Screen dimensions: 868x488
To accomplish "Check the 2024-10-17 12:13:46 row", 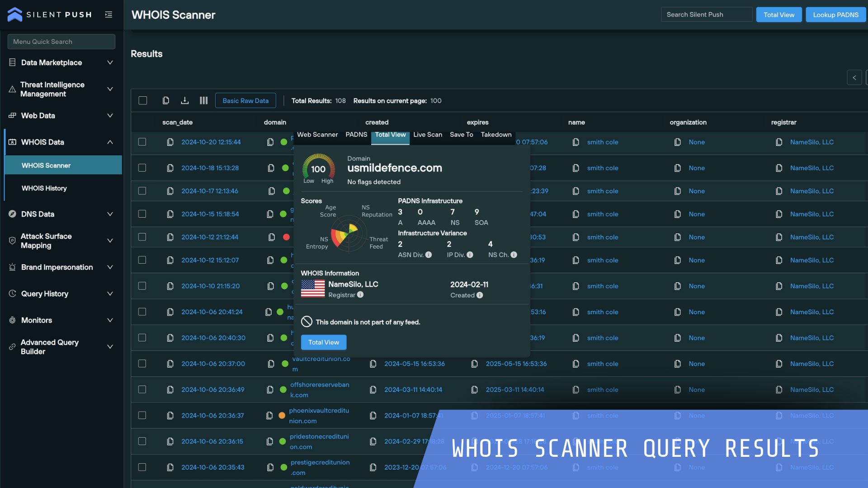I will [x=142, y=191].
